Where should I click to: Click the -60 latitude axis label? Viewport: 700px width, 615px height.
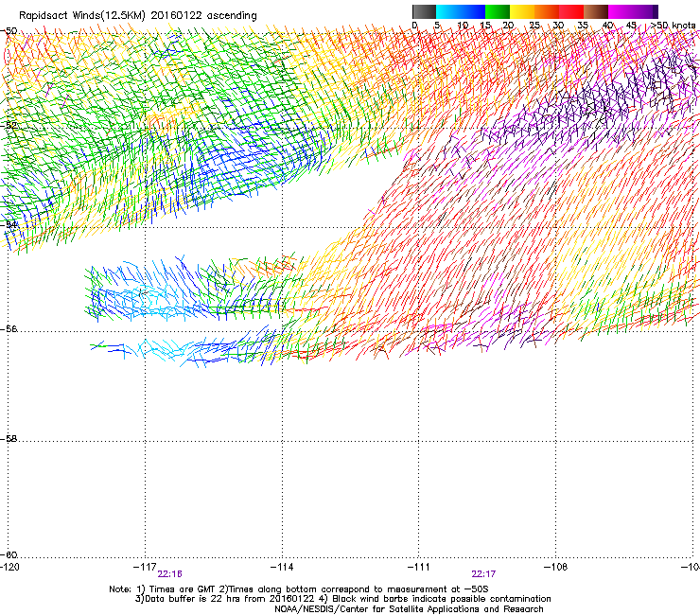point(9,555)
